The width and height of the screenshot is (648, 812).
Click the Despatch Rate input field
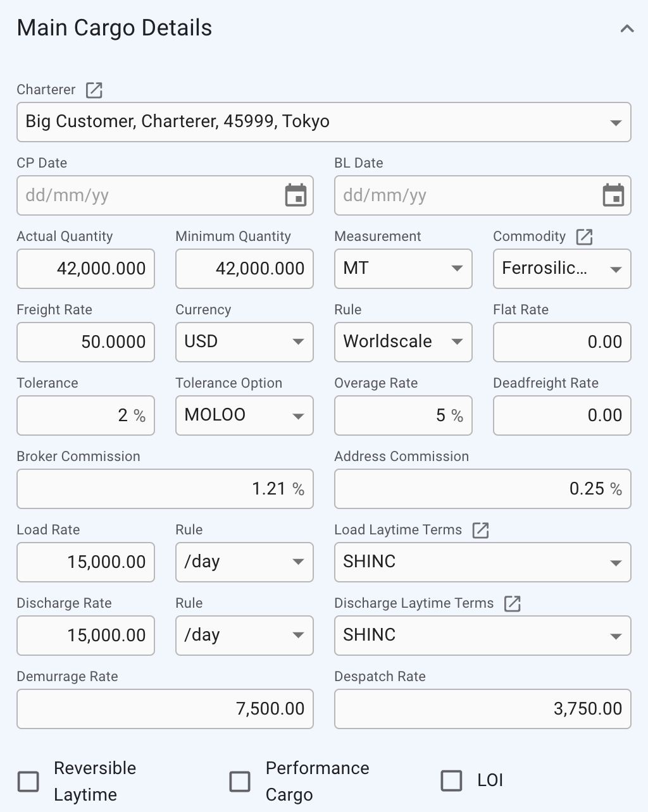pyautogui.click(x=482, y=709)
